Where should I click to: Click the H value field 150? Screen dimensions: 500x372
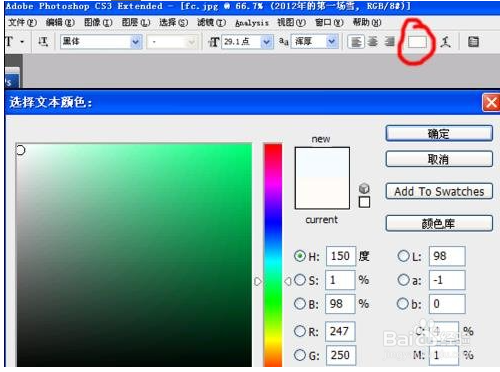click(341, 256)
